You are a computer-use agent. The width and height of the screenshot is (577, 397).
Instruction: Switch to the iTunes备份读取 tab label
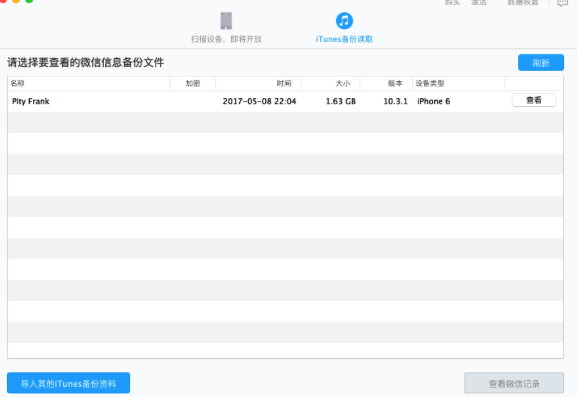(344, 39)
